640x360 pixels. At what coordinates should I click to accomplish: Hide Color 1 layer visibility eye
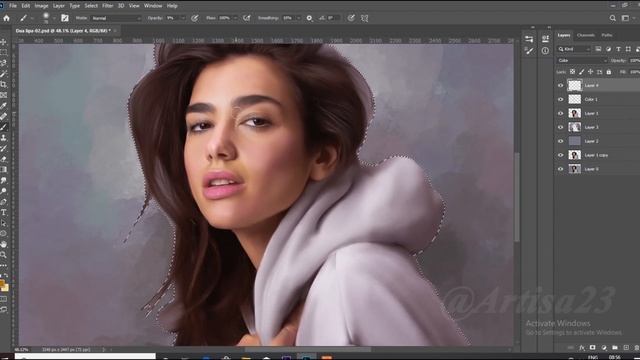(x=560, y=100)
